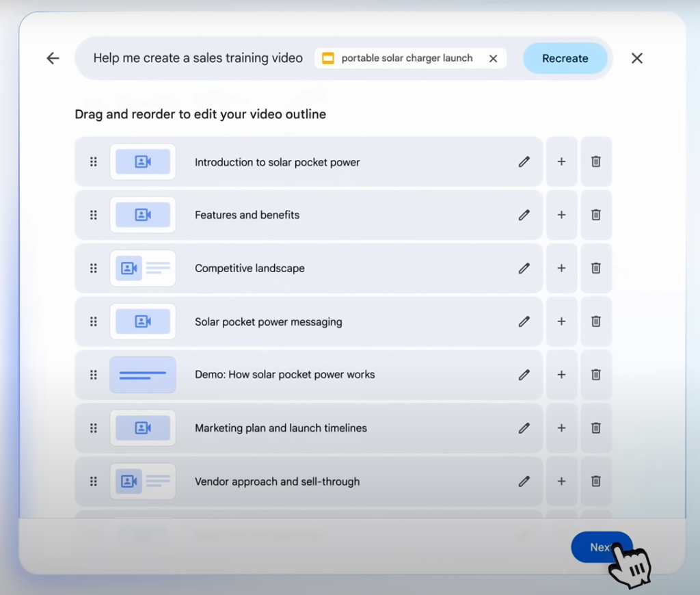Open the 'Introduction to solar pocket power' thumbnail
Viewport: 700px width, 595px height.
[x=143, y=161]
